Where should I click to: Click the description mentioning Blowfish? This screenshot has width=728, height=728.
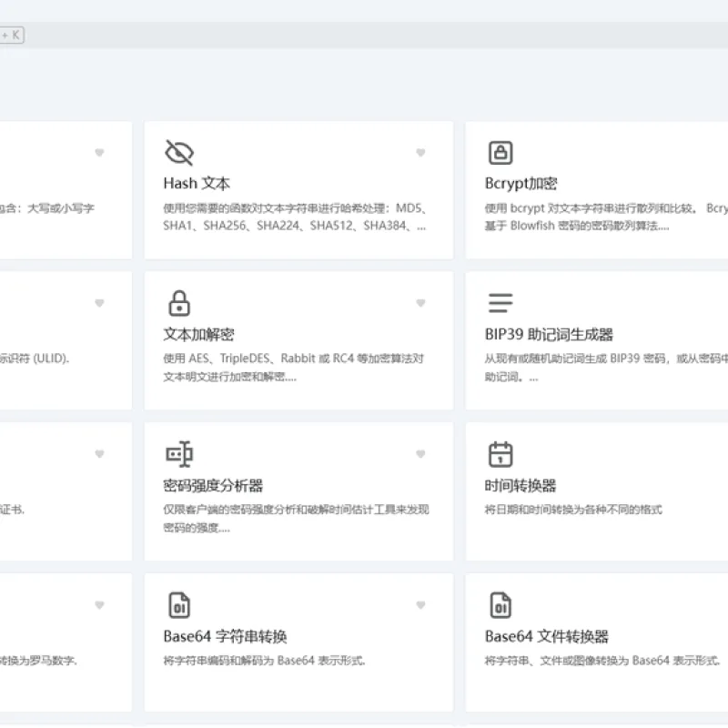click(606, 217)
